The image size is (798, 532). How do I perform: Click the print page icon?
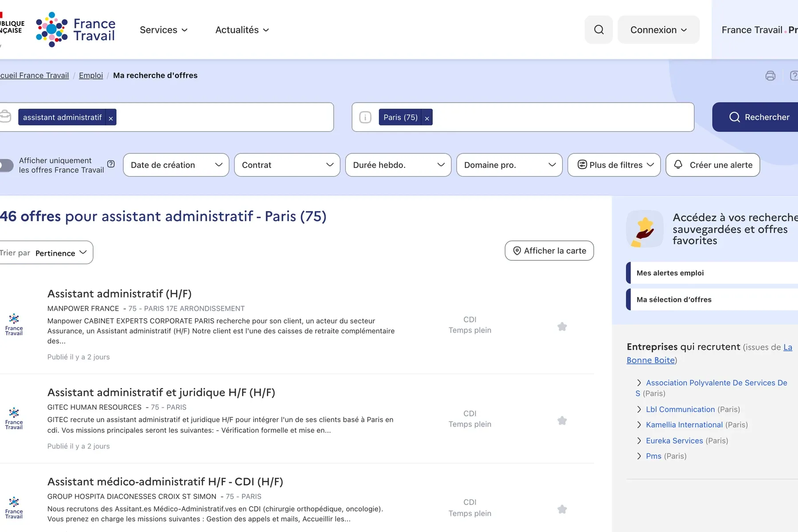point(771,76)
